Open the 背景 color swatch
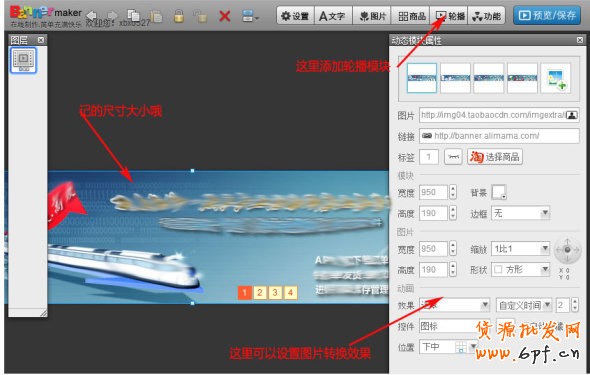 click(499, 192)
